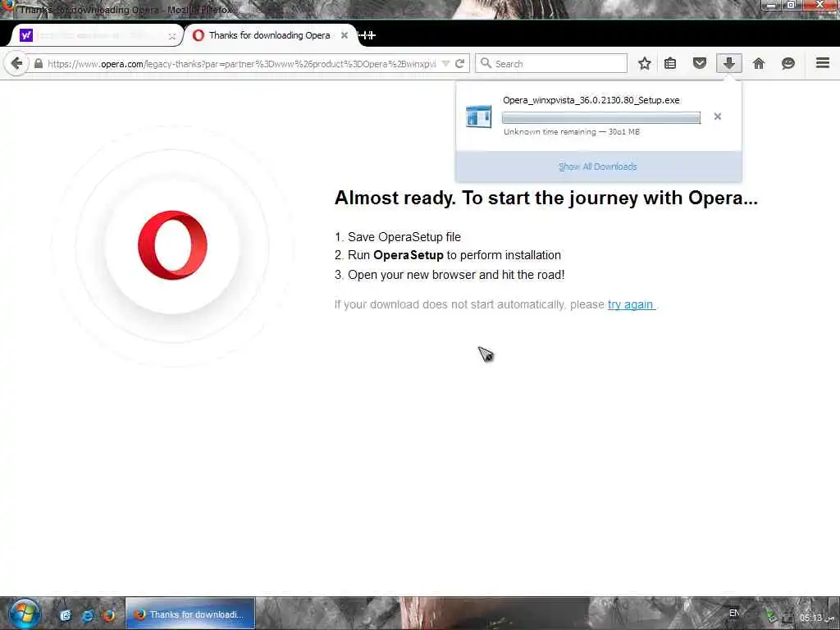The image size is (840, 630).
Task: Save page to Pocket icon
Action: tap(699, 64)
